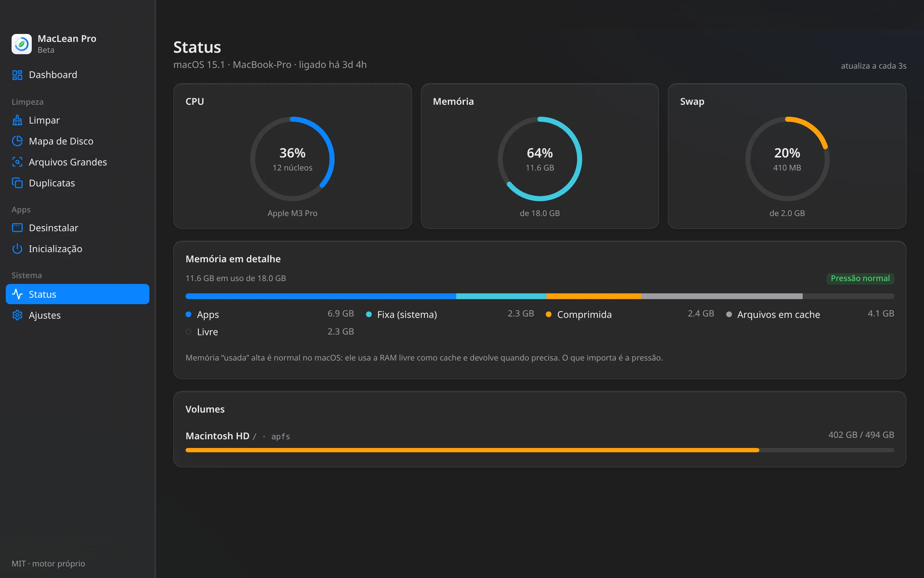Click the Swap 20% gauge
This screenshot has width=924, height=578.
(787, 159)
